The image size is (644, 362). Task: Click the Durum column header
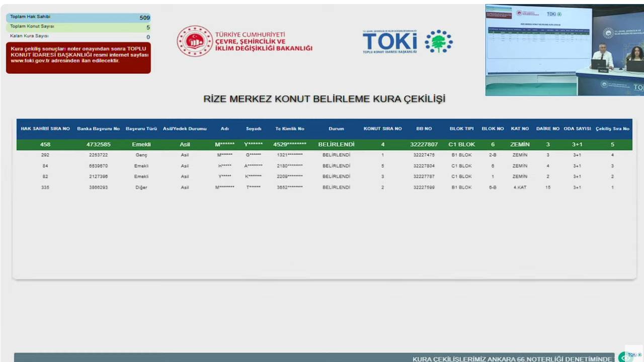336,129
